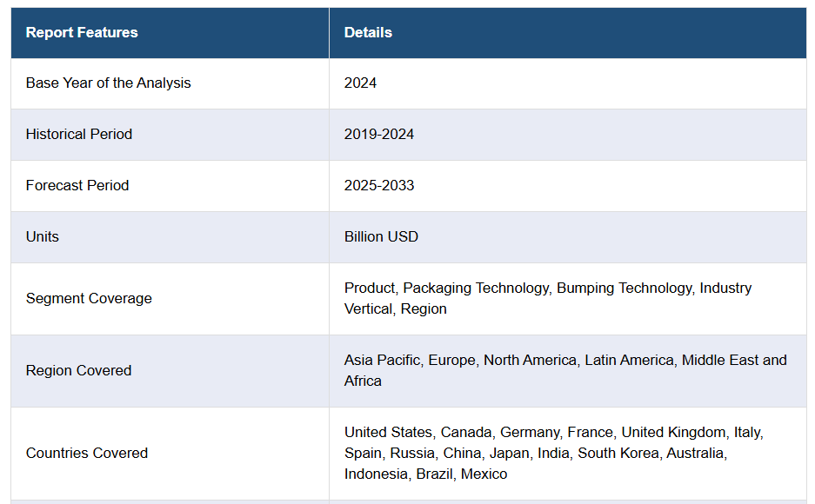Select the Base Year of the Analysis cell
This screenshot has height=504, width=815.
(x=108, y=83)
